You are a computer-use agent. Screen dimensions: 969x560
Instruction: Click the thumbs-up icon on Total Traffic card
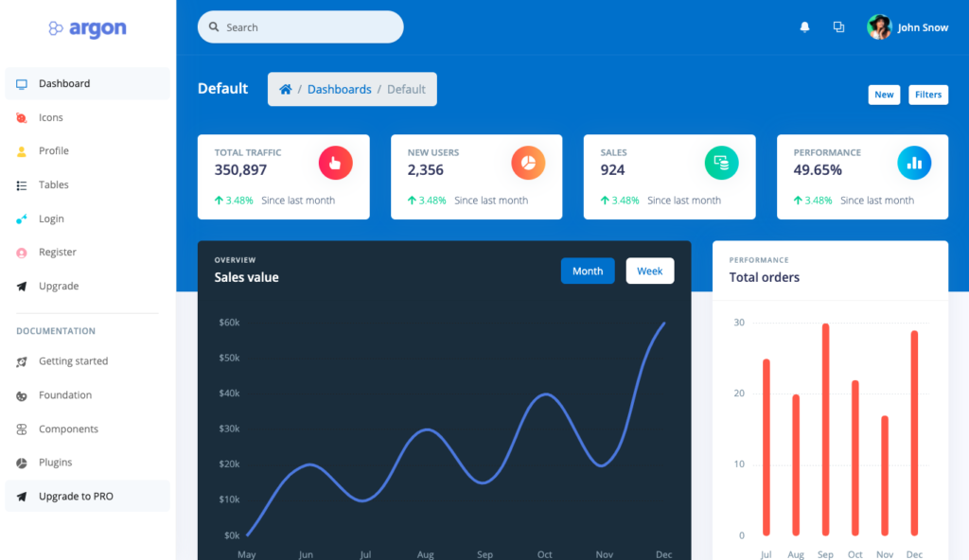point(335,163)
